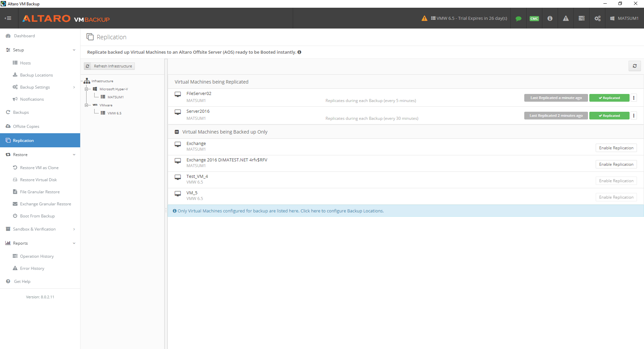Open the green chat bubble icon

pos(519,18)
